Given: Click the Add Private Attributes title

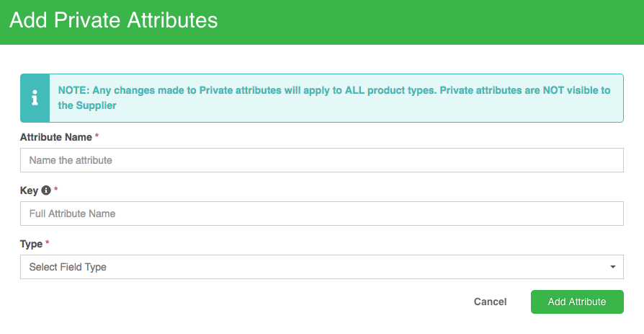Looking at the screenshot, I should [113, 20].
